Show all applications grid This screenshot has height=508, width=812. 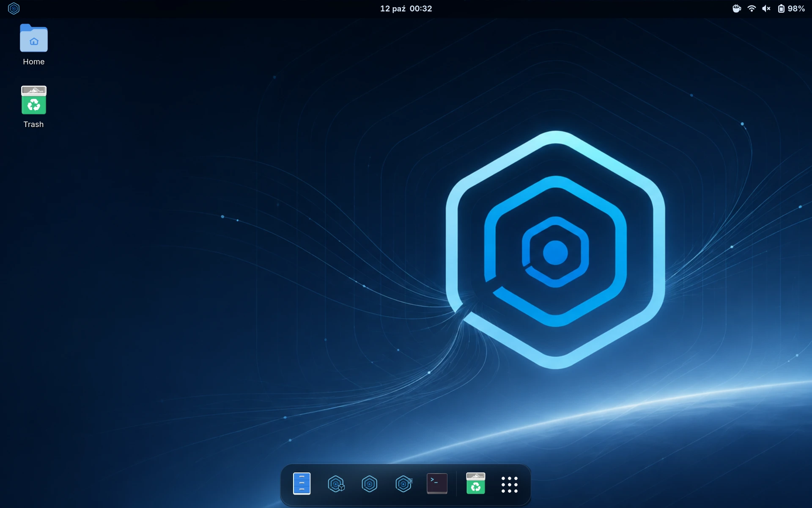(509, 484)
